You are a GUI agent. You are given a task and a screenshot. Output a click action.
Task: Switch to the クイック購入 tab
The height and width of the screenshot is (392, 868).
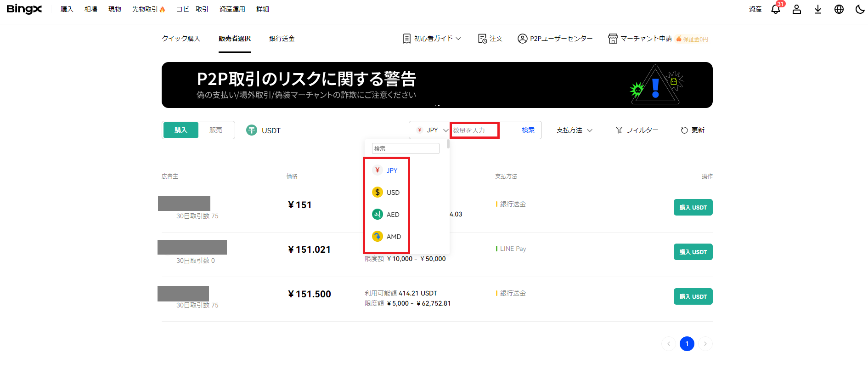pos(181,39)
